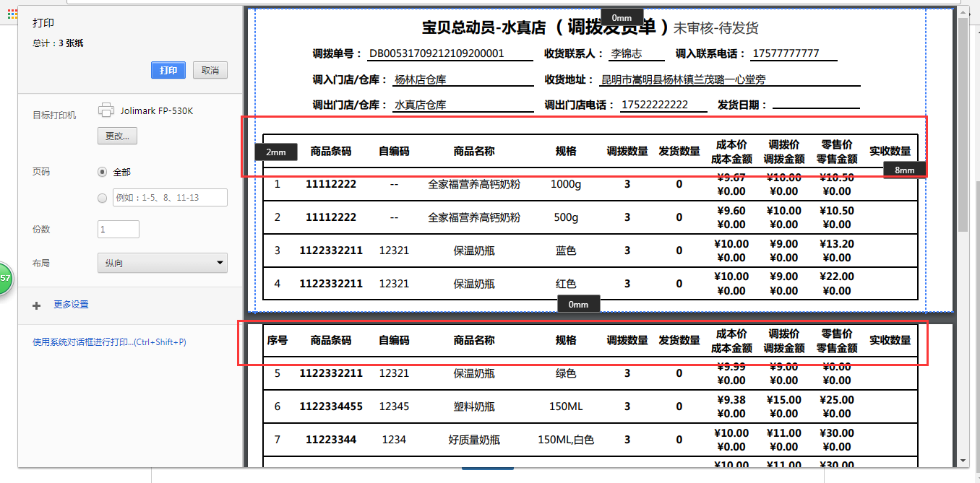Click address 昆明市嵩明县杨林镇兰茂路一心堂旁

pos(683,79)
